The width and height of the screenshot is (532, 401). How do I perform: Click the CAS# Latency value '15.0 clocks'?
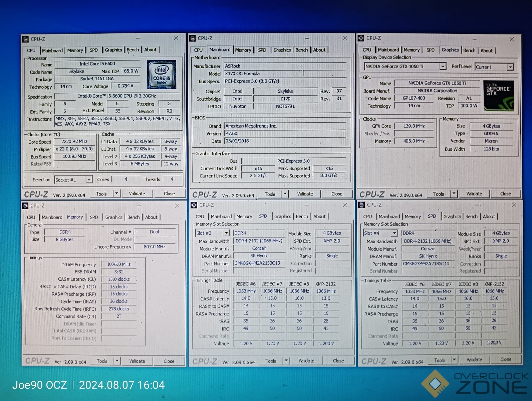119,279
